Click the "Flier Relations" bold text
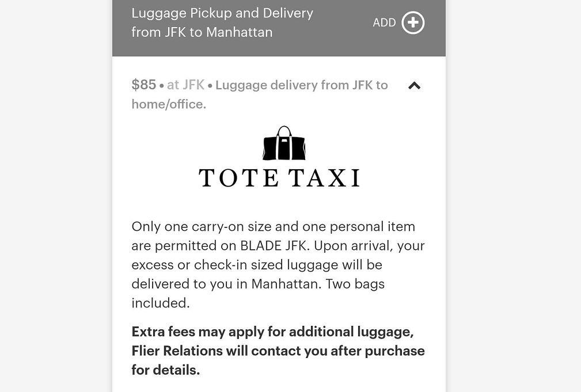Screen dimensions: 581x392 coord(176,351)
